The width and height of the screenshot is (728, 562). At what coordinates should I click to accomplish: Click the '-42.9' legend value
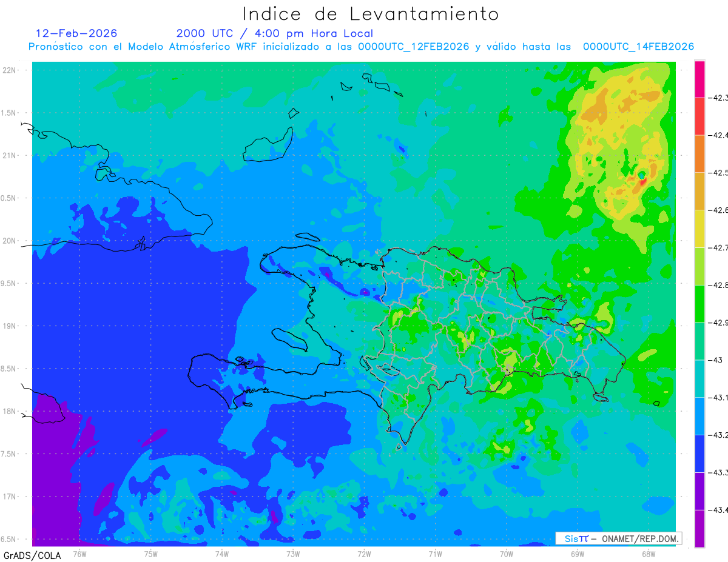[719, 323]
